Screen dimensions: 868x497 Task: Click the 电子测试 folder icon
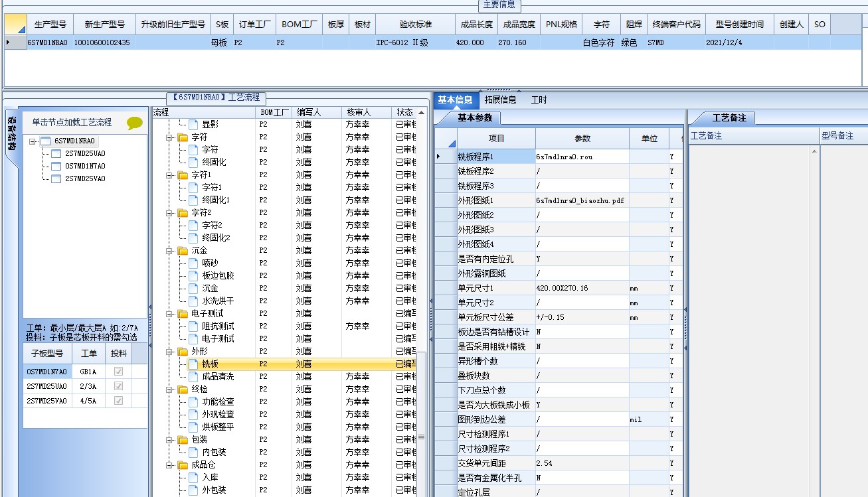point(183,313)
